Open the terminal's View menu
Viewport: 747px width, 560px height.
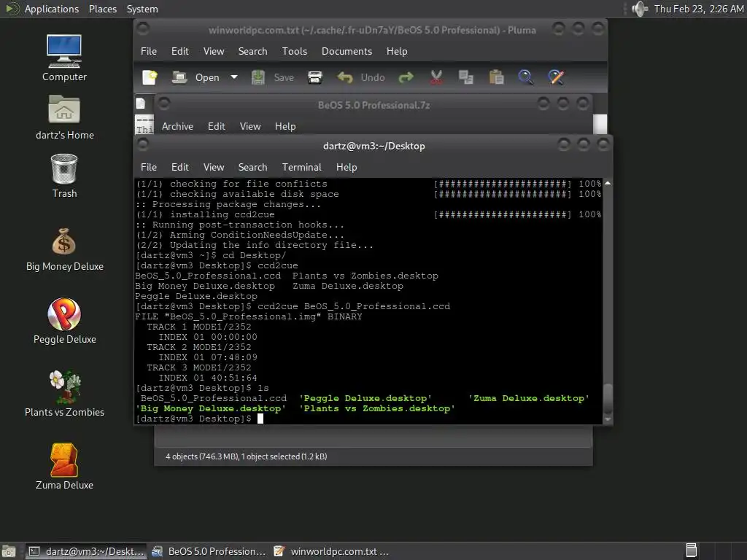click(214, 167)
